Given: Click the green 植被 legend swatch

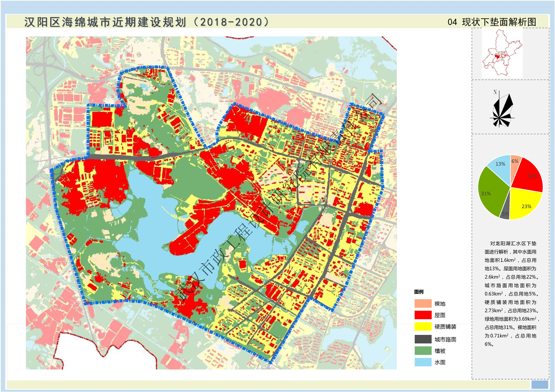Looking at the screenshot, I should pos(423,350).
